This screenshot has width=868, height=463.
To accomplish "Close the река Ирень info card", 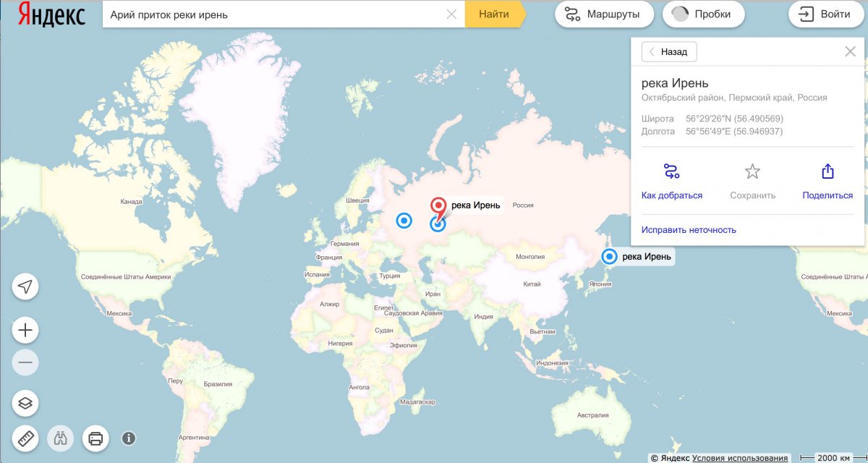I will [x=851, y=52].
